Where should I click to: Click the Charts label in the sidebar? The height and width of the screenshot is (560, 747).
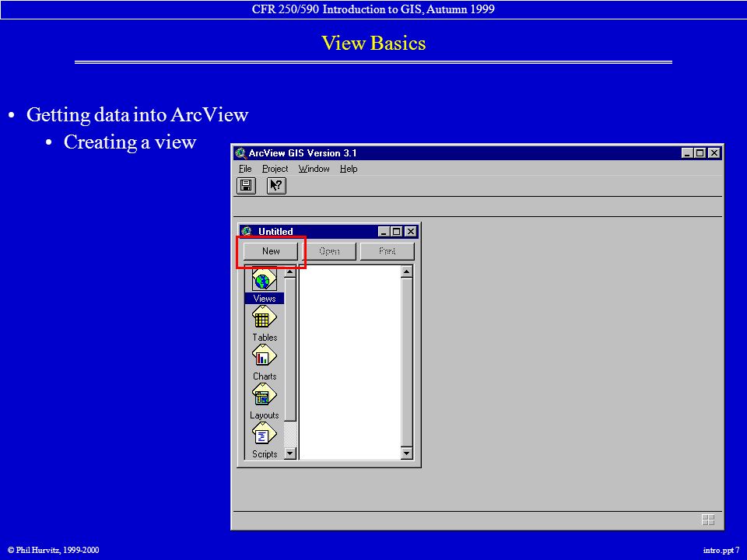tap(265, 376)
